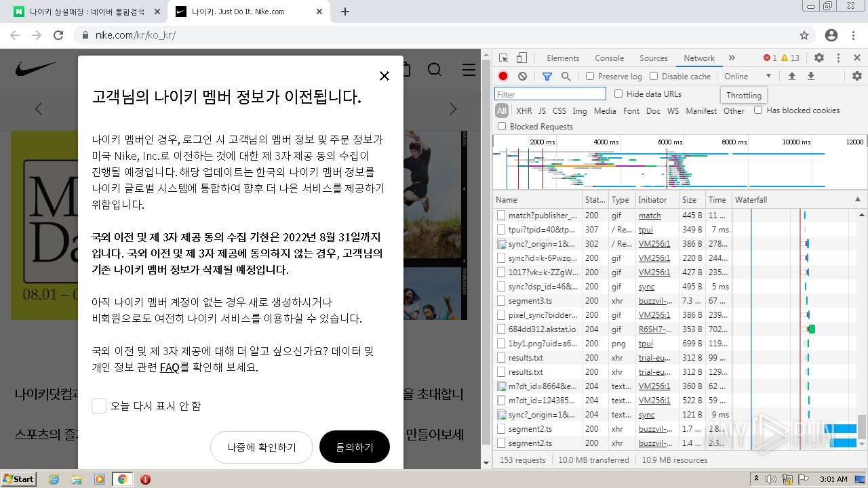Viewport: 868px width, 488px height.
Task: Click the Export HAR download icon
Action: [x=810, y=77]
